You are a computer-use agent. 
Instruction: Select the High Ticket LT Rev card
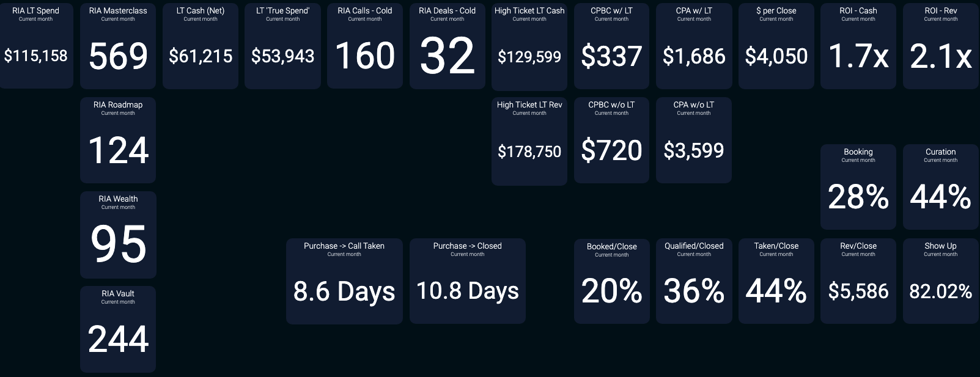pos(529,141)
